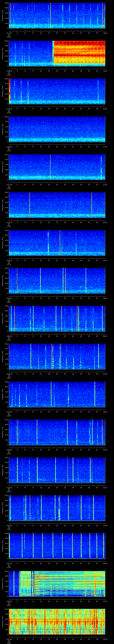Viewport: 114px width, 644px height.
Task: Click the 6:17:00 start time label
Action: coord(9,33)
